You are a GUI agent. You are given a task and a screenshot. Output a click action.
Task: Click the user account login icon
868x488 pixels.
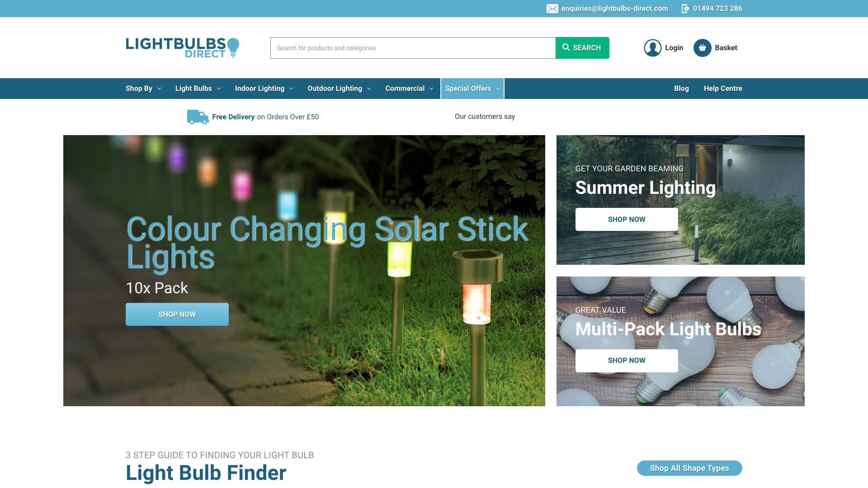(x=653, y=47)
